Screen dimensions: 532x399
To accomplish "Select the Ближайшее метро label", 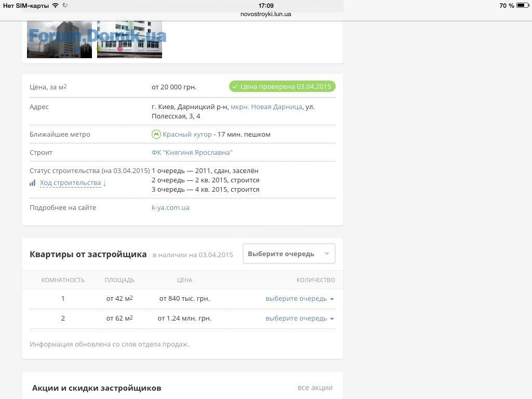I will 60,135.
